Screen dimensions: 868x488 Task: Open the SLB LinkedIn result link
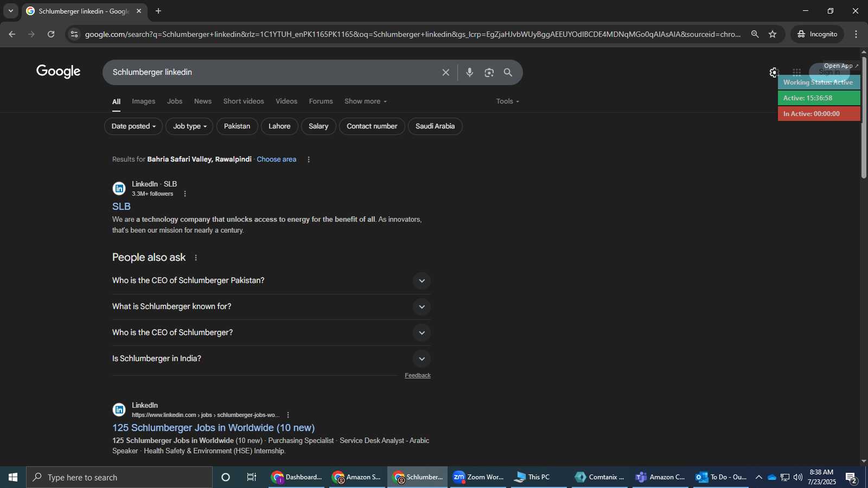coord(122,207)
